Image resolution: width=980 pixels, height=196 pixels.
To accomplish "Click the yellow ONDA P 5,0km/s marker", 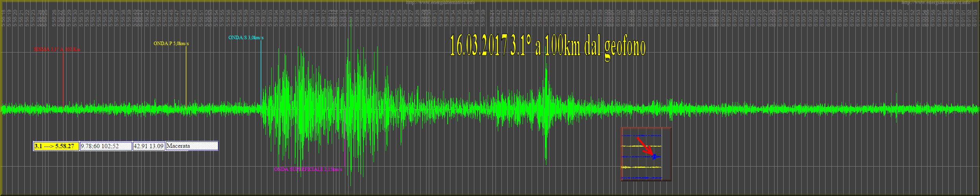I will click(x=171, y=44).
